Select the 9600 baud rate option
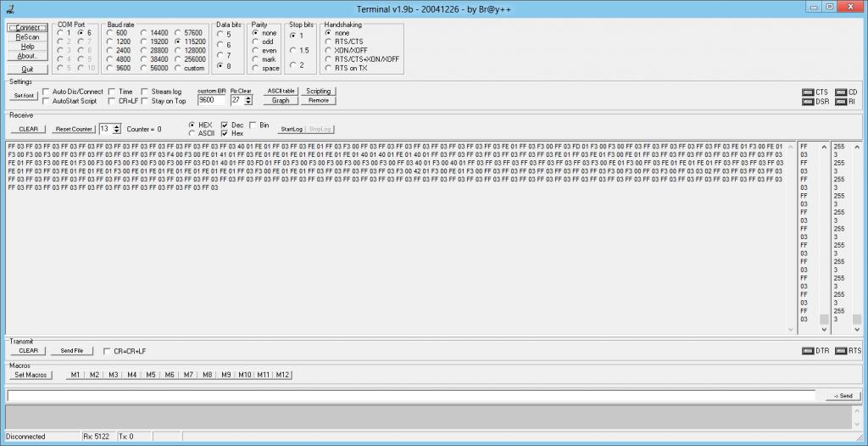Viewport: 868px width, 446px height. tap(109, 68)
